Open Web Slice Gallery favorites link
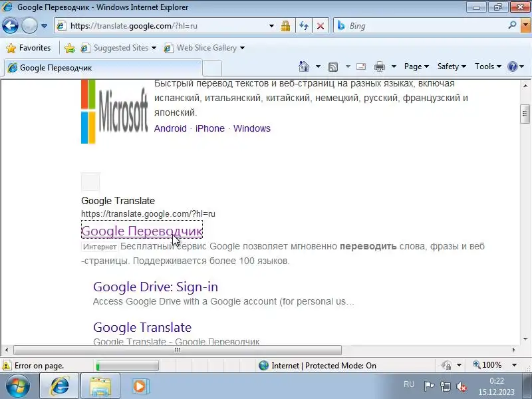 204,48
